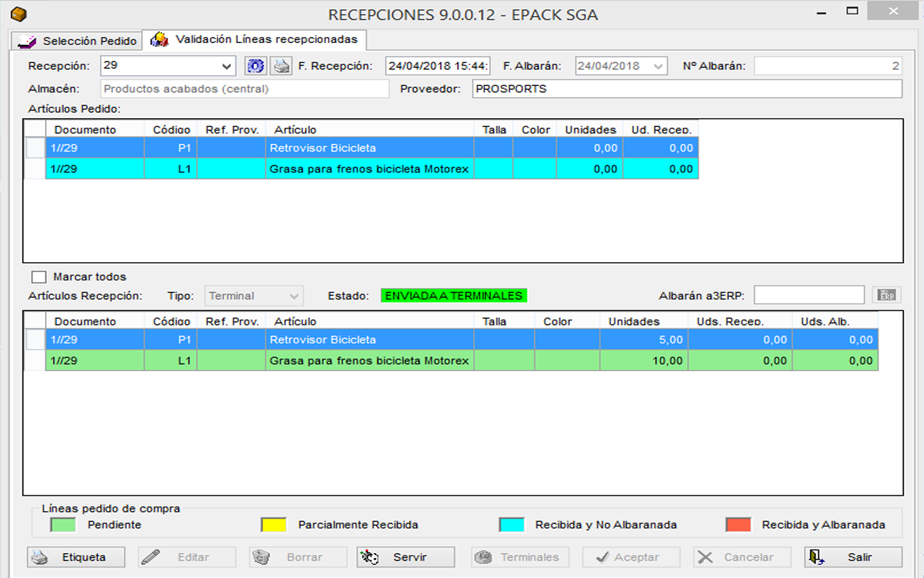Click into the Albarán a3ERP input field
This screenshot has height=578, width=924.
809,295
